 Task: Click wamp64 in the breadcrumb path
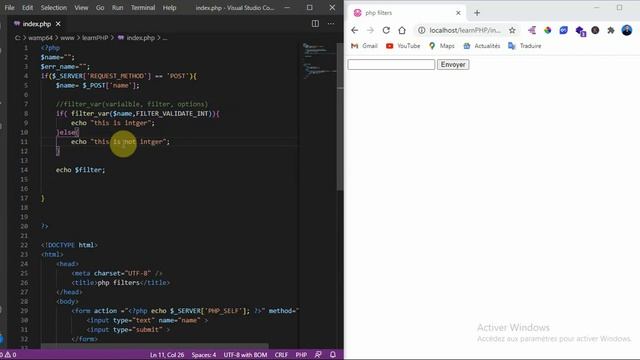tap(40, 38)
